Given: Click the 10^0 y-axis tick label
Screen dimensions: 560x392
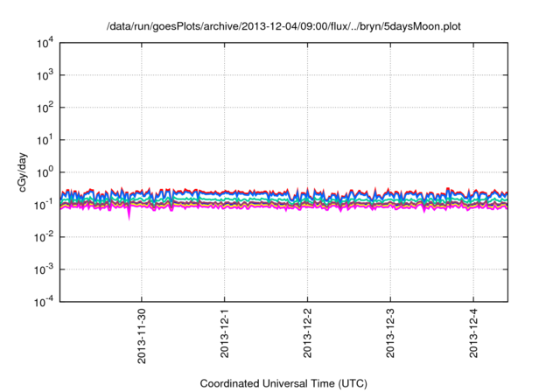Looking at the screenshot, I should (x=45, y=172).
